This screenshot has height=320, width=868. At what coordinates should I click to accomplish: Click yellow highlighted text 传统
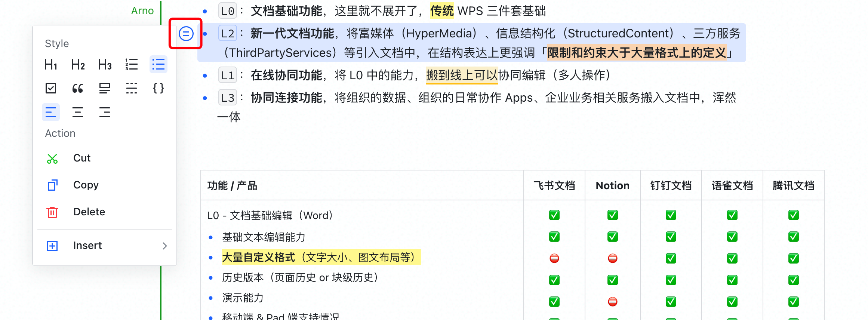(x=441, y=11)
